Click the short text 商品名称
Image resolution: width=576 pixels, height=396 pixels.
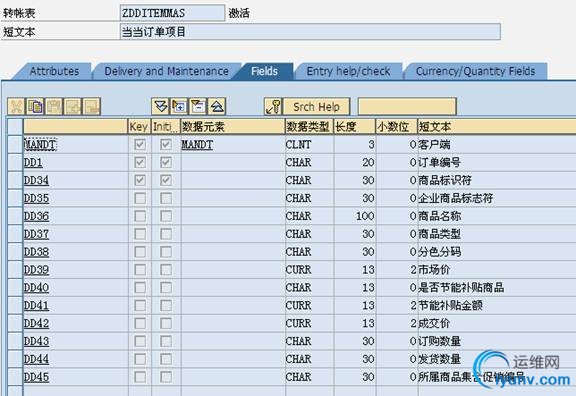tap(440, 216)
